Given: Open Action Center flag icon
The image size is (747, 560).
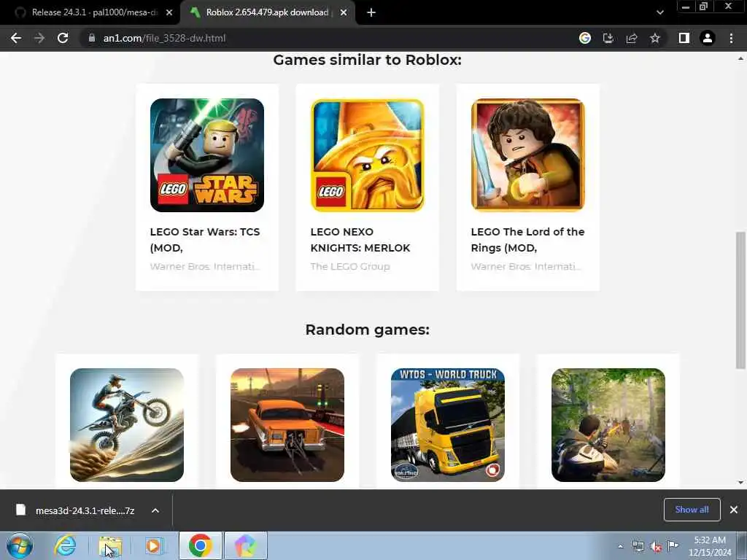Looking at the screenshot, I should tap(673, 545).
